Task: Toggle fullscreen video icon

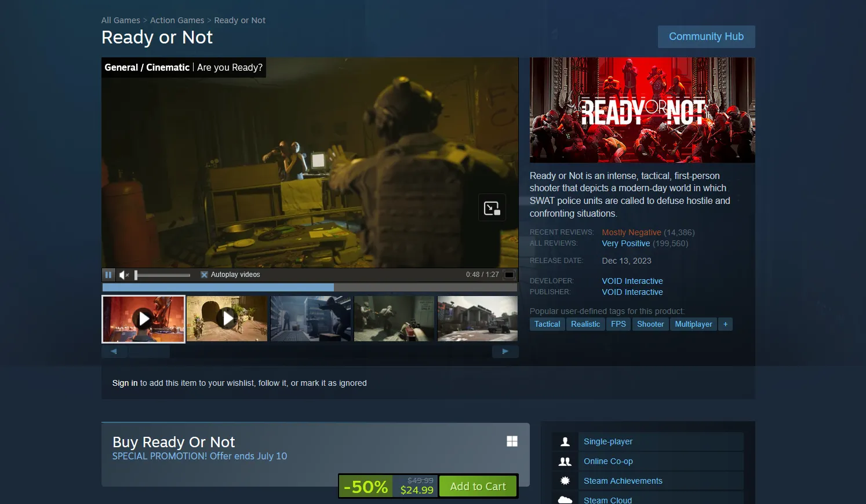Action: click(509, 275)
